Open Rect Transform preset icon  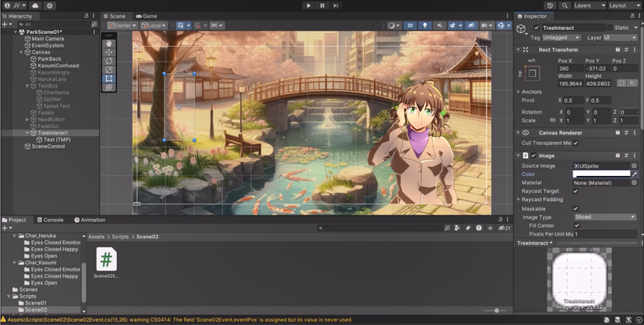[626, 49]
